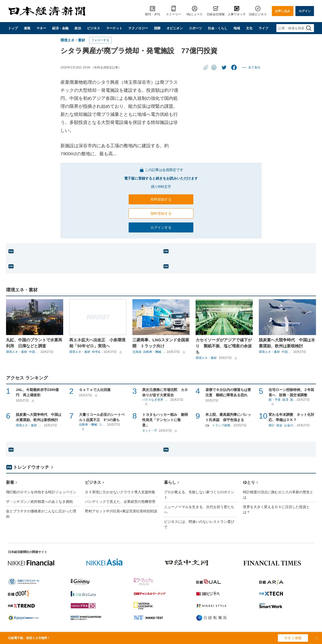
Task: Expand the トレンドウオッチ section chevron
Action: pos(52,467)
